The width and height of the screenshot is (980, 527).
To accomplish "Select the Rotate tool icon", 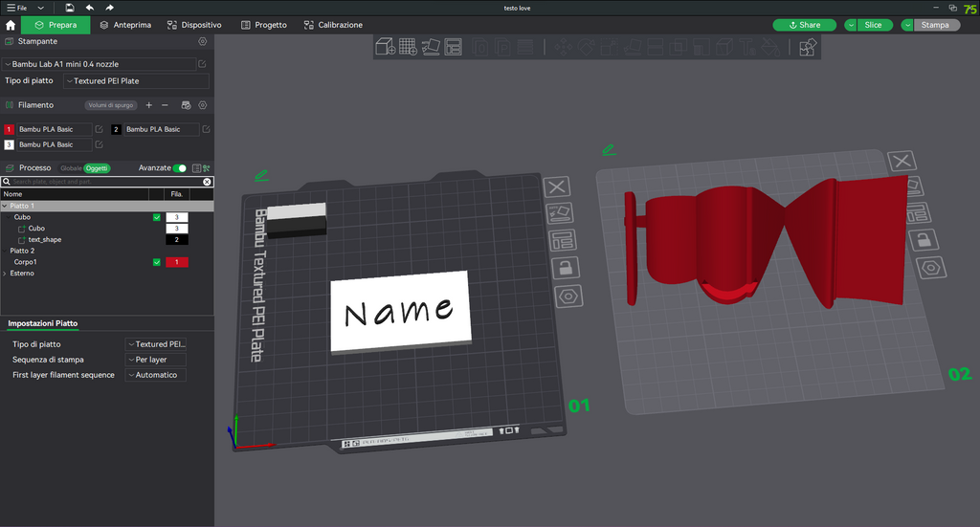I will (x=587, y=47).
